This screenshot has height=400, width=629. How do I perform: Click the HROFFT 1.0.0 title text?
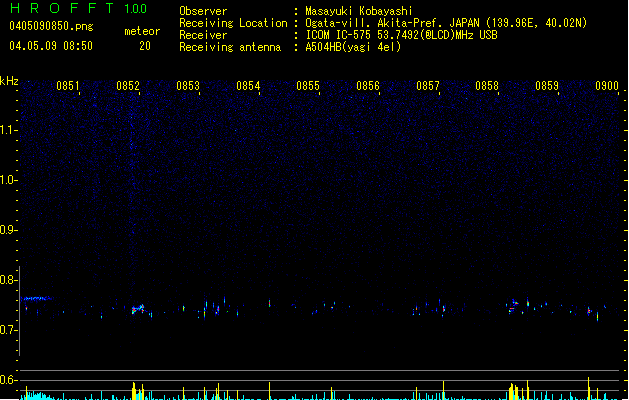tap(78, 8)
